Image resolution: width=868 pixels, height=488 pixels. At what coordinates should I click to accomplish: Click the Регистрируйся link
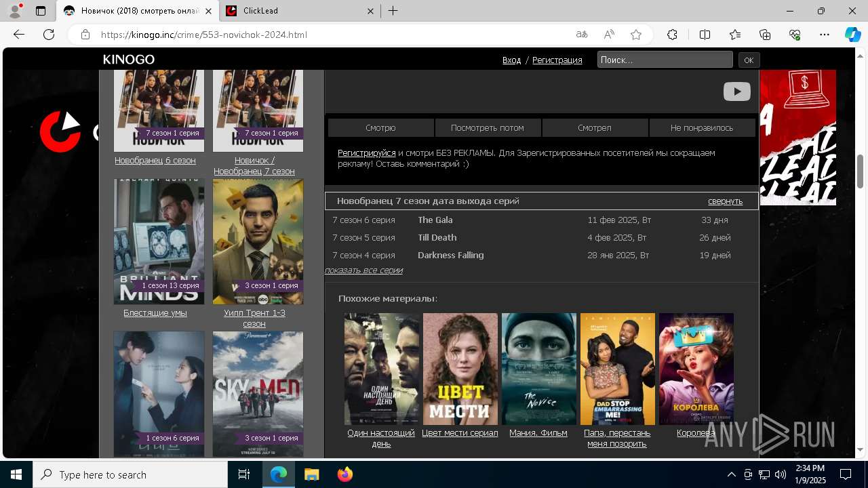click(x=367, y=153)
